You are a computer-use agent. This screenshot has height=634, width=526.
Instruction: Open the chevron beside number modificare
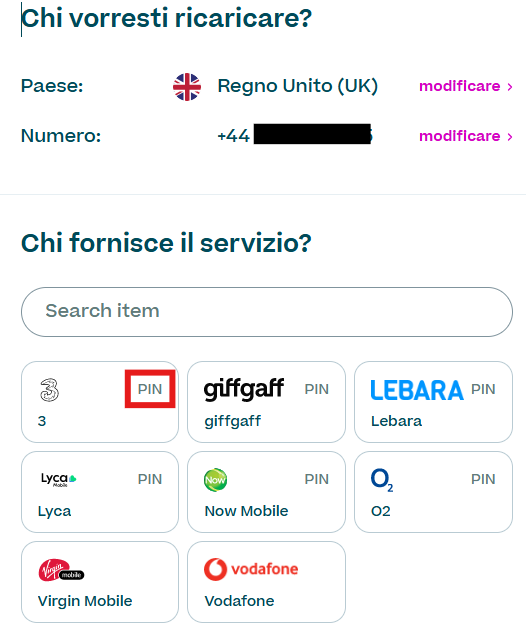(510, 137)
